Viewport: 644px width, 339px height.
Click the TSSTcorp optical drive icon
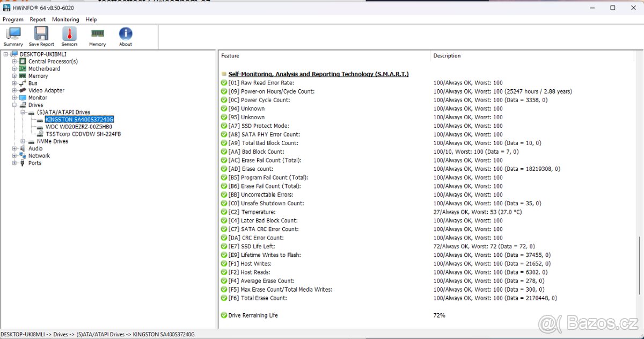pos(40,134)
